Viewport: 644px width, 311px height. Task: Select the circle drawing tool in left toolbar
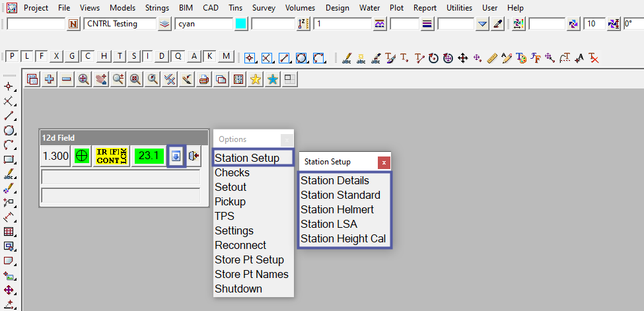click(9, 130)
